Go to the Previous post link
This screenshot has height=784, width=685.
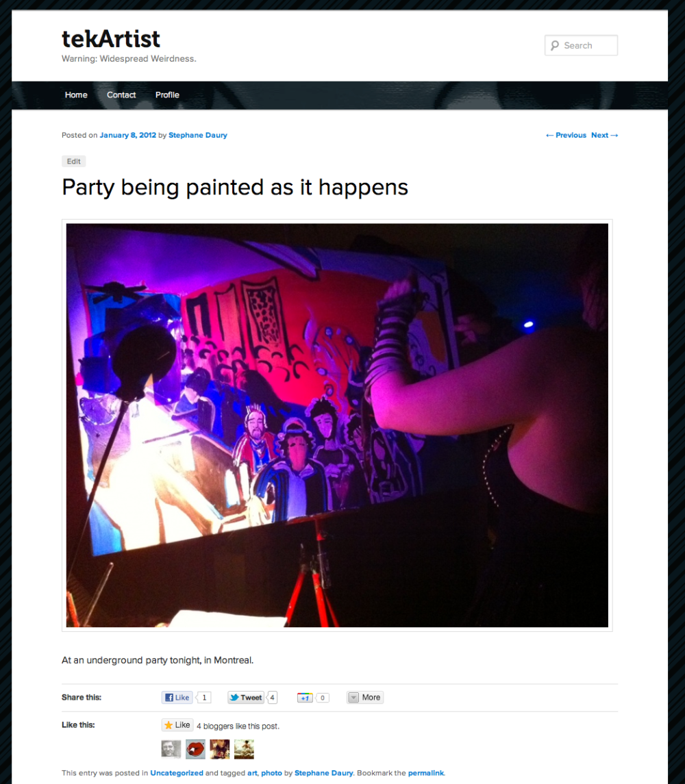coord(566,135)
